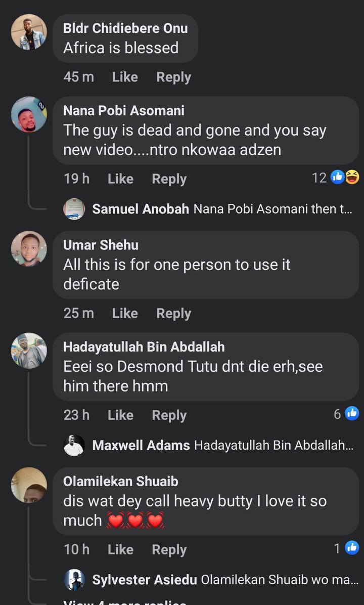
Task: View the 6 likes on Hadayatullah's comment
Action: [x=346, y=414]
